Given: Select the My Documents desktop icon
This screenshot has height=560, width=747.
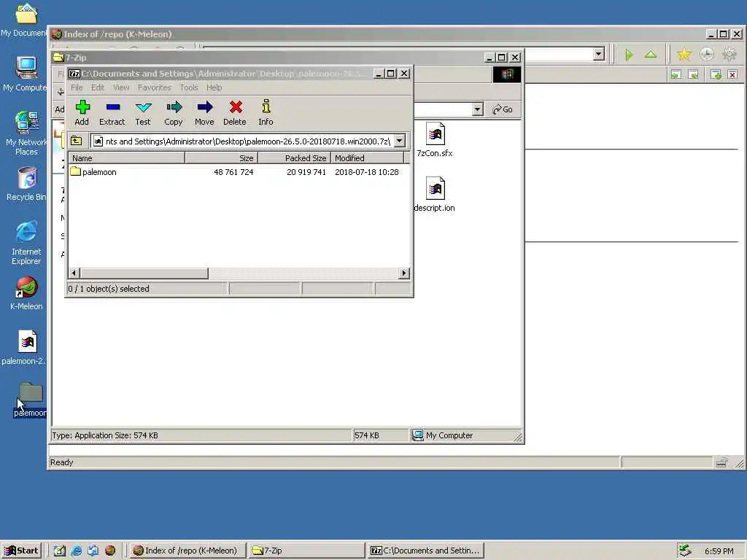Looking at the screenshot, I should 24,19.
